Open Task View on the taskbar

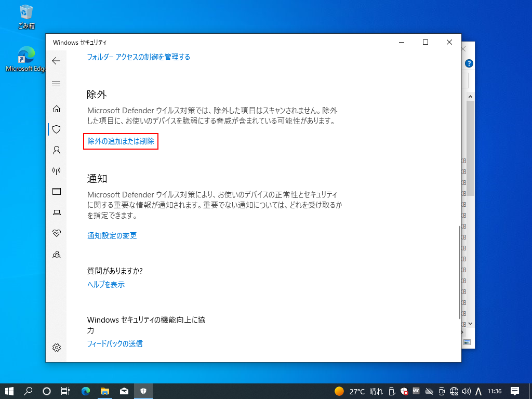coord(65,391)
